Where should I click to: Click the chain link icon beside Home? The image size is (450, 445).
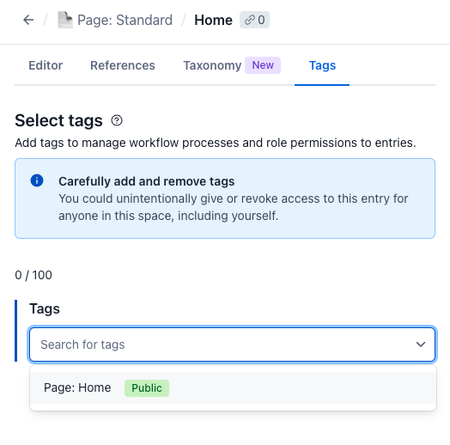coord(249,20)
